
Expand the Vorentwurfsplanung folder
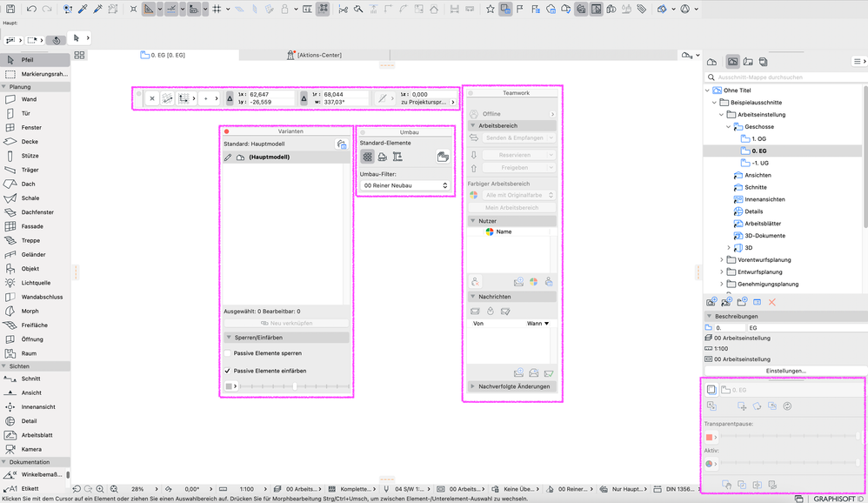point(721,260)
